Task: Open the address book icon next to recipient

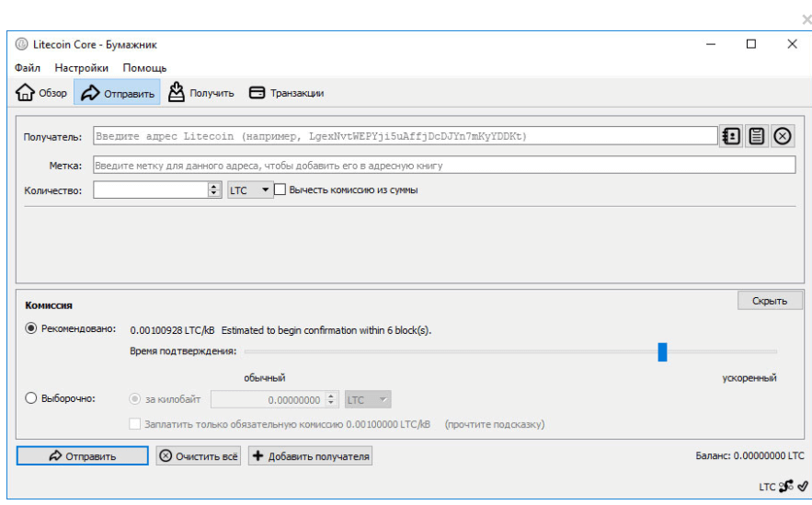Action: click(x=731, y=136)
